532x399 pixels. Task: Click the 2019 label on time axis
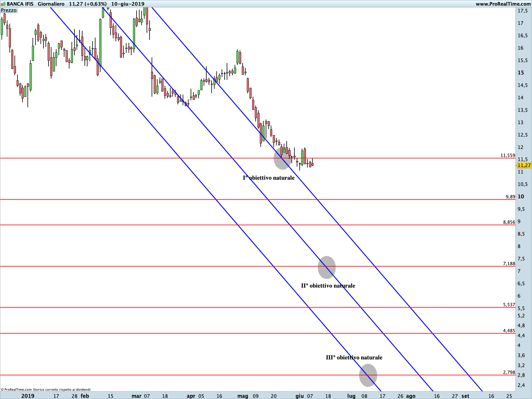click(28, 396)
